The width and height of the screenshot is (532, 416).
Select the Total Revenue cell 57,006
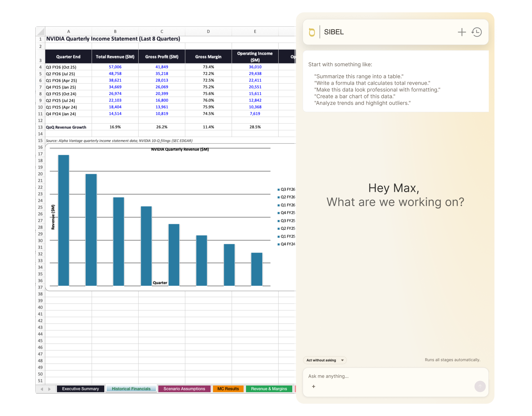point(115,67)
